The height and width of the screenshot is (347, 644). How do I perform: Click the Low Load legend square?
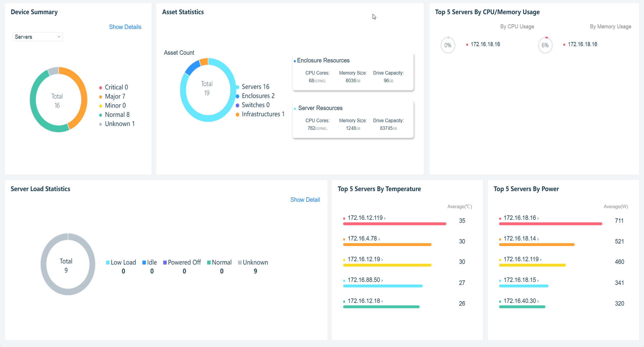pos(108,262)
